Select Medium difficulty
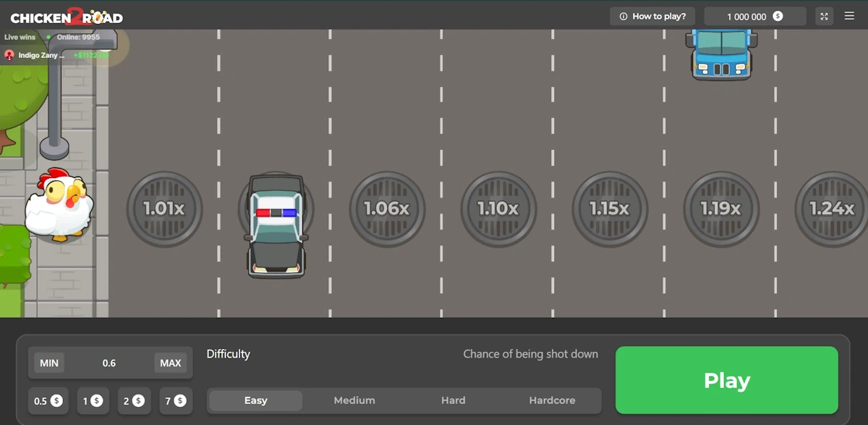This screenshot has width=868, height=425. (x=354, y=400)
